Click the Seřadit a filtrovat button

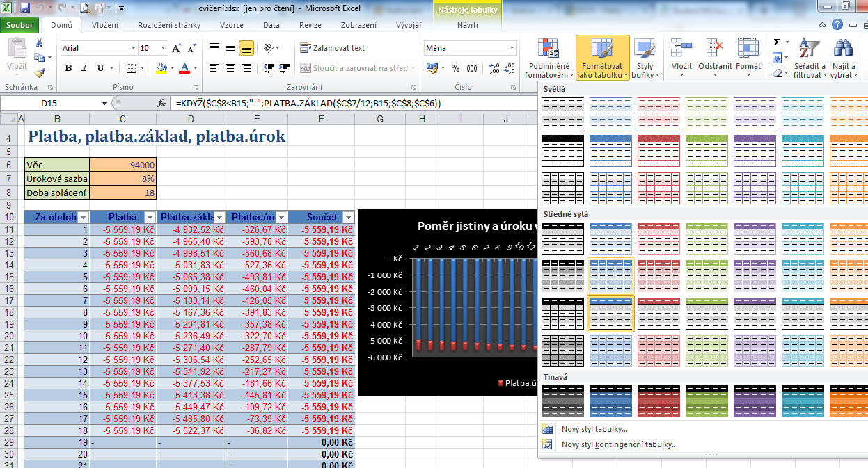click(810, 58)
